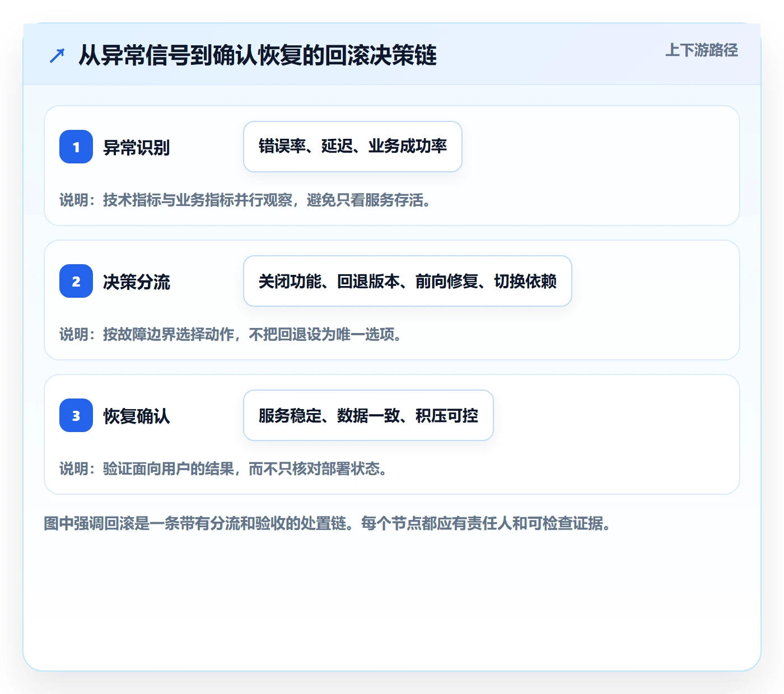Image resolution: width=784 pixels, height=694 pixels.
Task: Click the step number 2 badge
Action: tap(76, 281)
